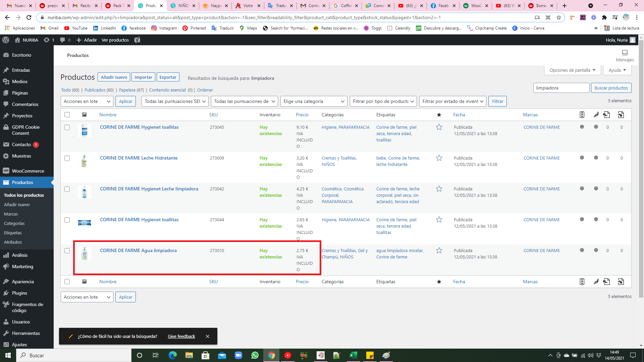The height and width of the screenshot is (362, 644).
Task: Star the Agua limpiadora product
Action: coord(439,251)
